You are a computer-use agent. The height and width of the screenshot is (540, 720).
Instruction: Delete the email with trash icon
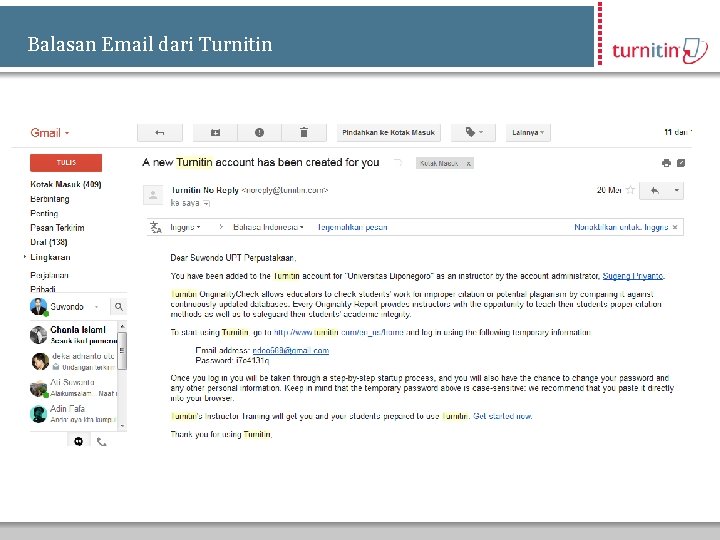(x=304, y=133)
